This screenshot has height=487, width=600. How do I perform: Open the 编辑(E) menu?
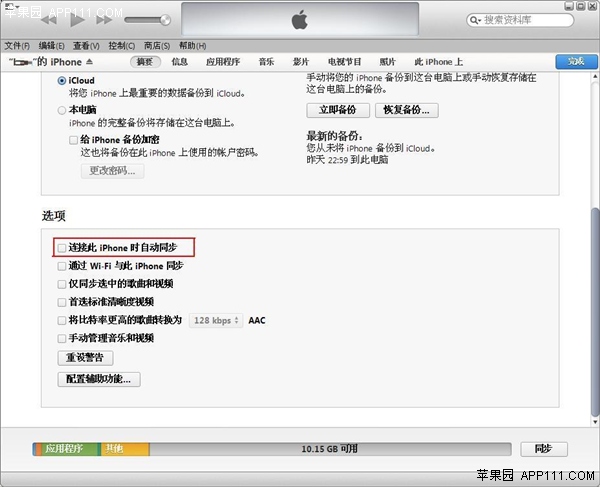[51, 46]
